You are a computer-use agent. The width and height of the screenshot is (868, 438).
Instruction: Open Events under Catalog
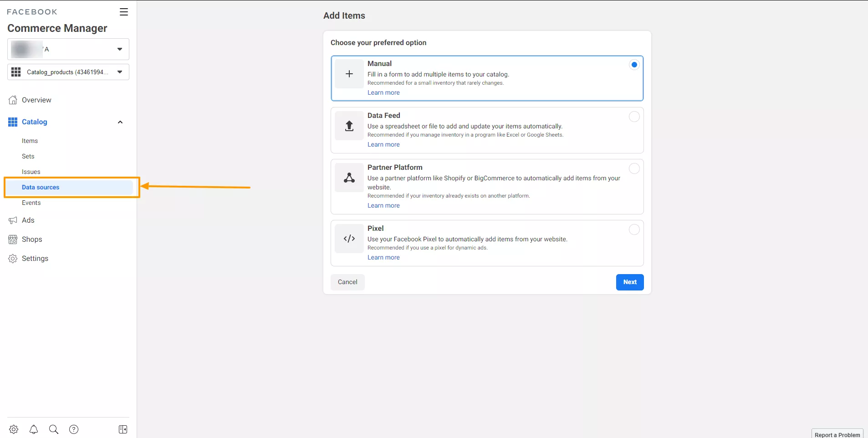(31, 203)
